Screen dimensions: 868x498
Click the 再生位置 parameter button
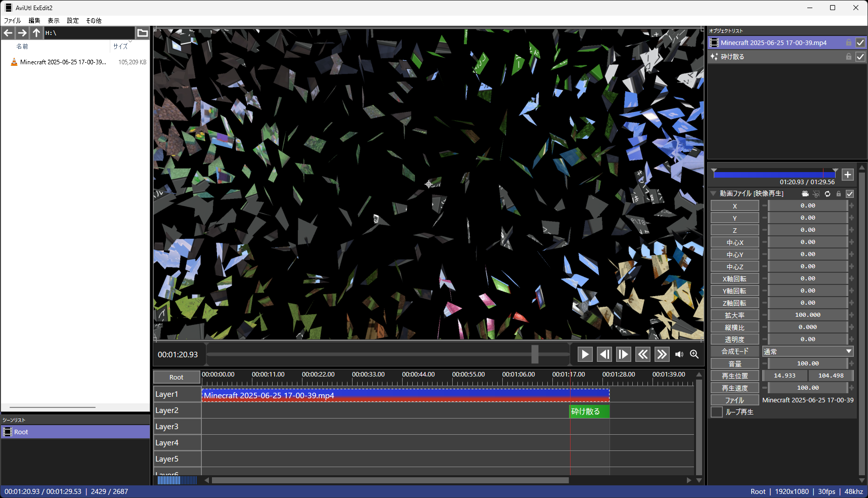click(x=734, y=376)
